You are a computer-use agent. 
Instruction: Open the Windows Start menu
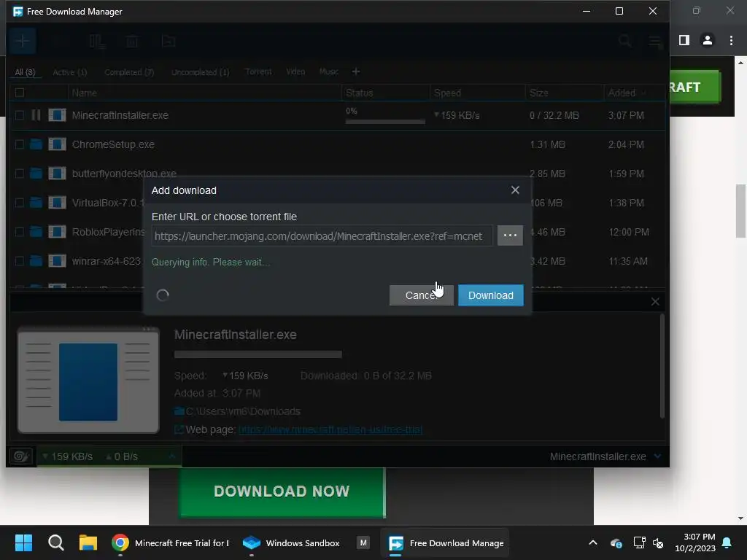tap(23, 542)
